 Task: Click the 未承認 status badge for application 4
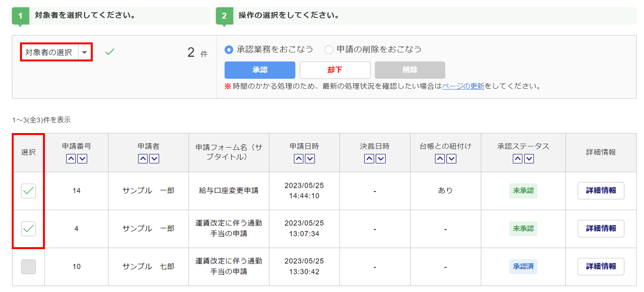pyautogui.click(x=523, y=229)
